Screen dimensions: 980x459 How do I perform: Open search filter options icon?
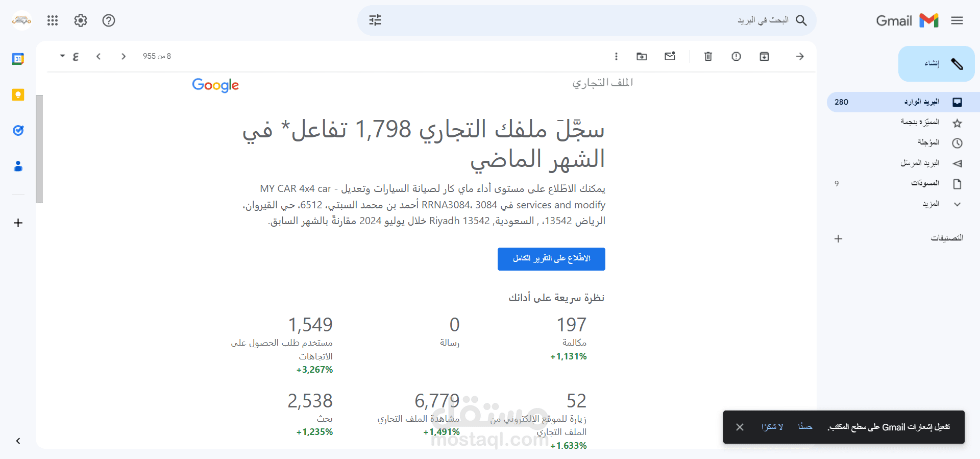coord(375,20)
